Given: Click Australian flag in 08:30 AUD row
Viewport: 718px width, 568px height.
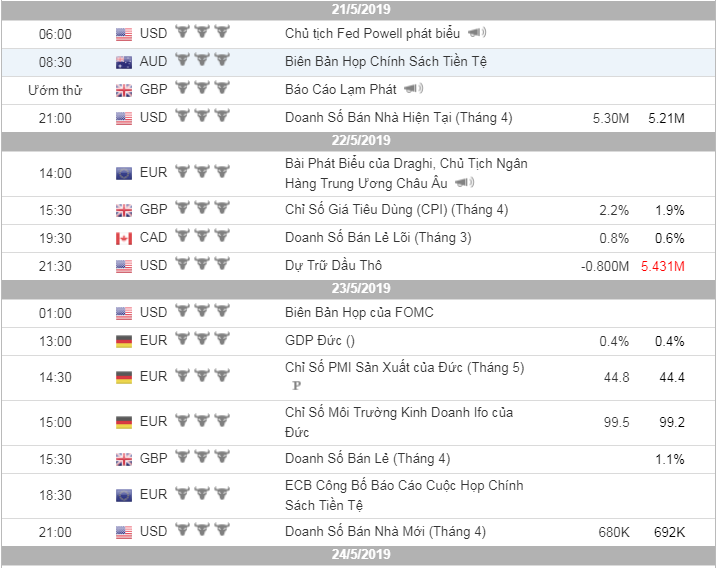Looking at the screenshot, I should (124, 61).
